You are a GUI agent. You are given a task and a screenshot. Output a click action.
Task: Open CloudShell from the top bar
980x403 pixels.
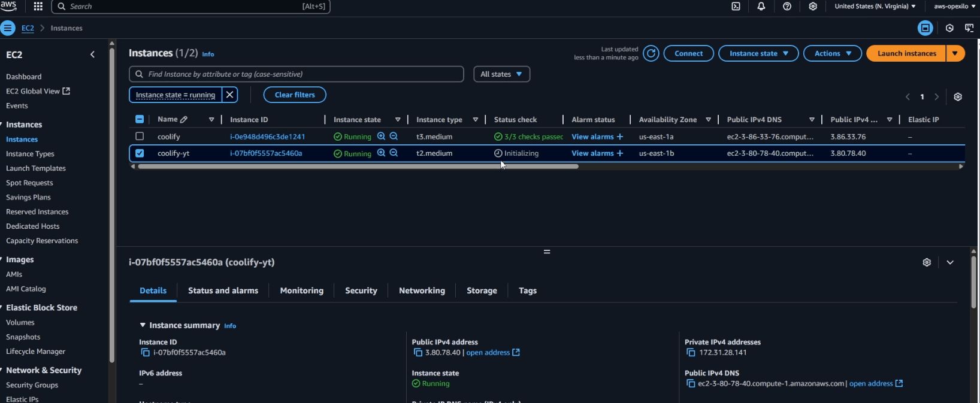(736, 7)
